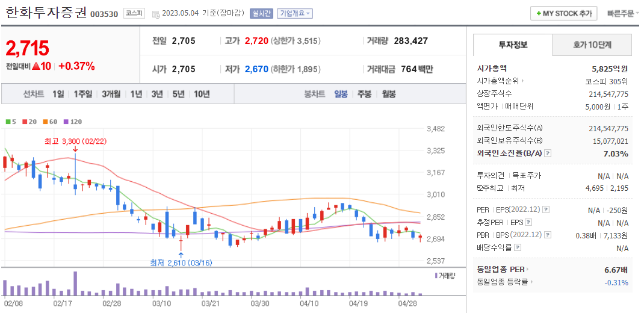Click the small arrow beside 동일업종 PER

tap(528, 270)
